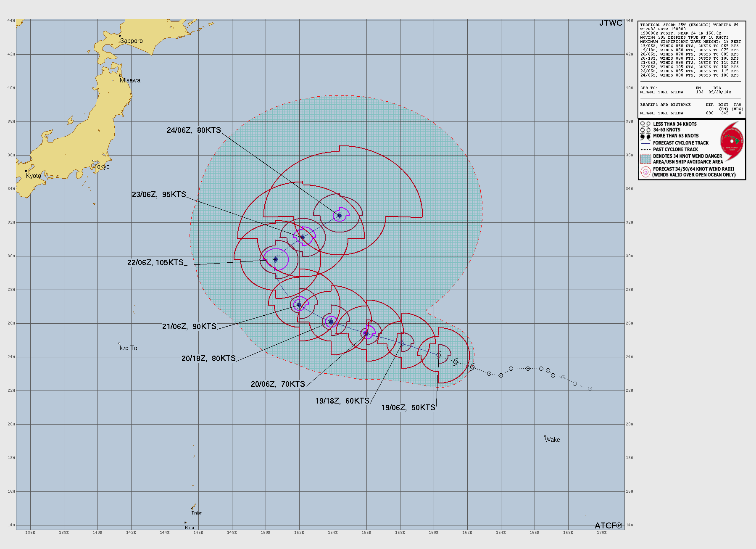Click the 22/06Z forecast position dot
This screenshot has width=756, height=549.
[x=276, y=259]
